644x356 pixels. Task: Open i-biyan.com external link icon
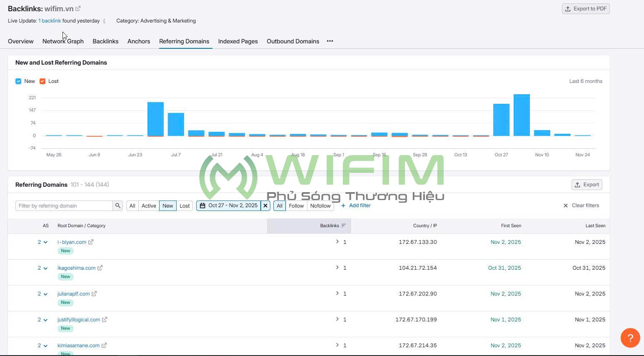(x=91, y=242)
